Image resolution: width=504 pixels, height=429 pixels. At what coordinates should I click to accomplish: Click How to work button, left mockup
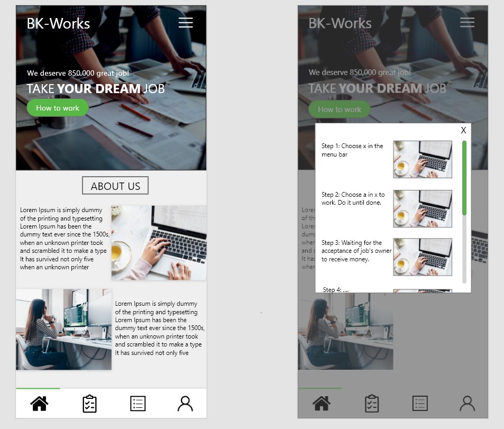58,108
